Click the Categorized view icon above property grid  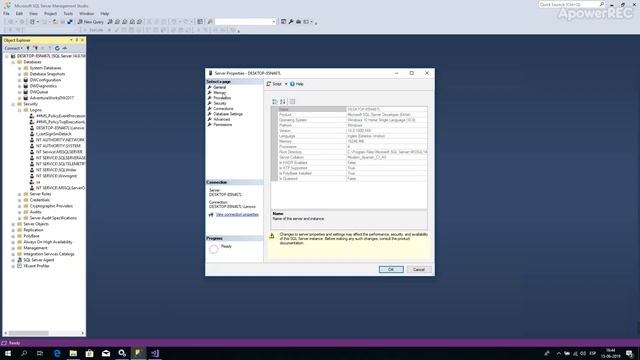(x=275, y=102)
